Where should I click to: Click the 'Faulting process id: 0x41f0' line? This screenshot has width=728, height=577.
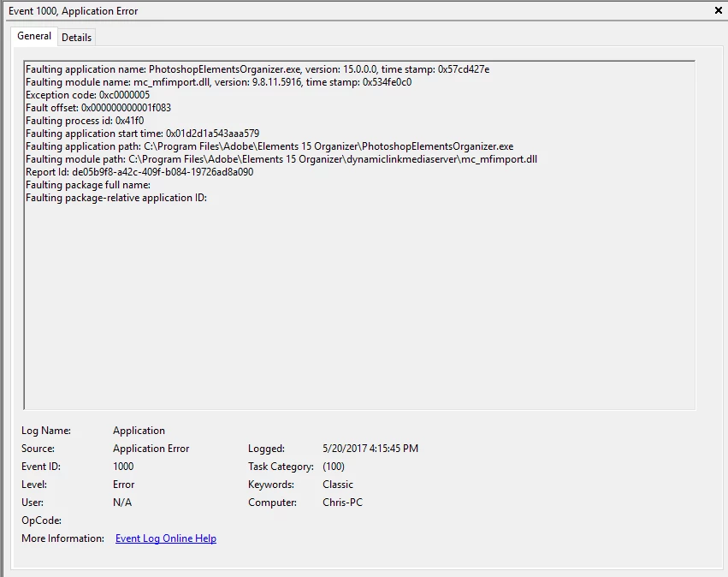click(85, 121)
